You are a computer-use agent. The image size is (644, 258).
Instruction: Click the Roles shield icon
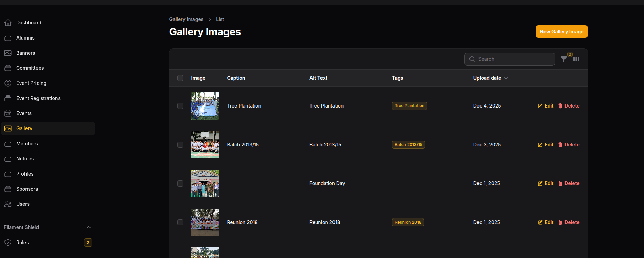click(x=8, y=243)
